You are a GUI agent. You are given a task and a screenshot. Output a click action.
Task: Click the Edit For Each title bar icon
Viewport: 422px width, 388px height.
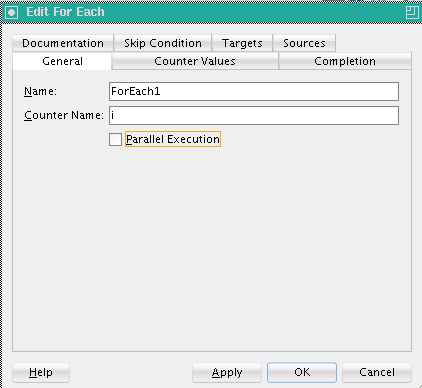[x=11, y=13]
